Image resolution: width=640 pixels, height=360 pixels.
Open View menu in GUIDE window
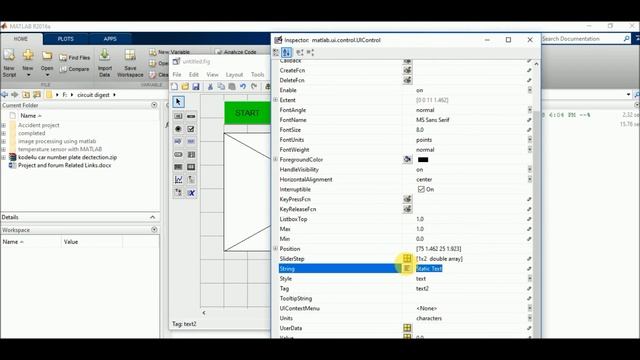pyautogui.click(x=212, y=75)
